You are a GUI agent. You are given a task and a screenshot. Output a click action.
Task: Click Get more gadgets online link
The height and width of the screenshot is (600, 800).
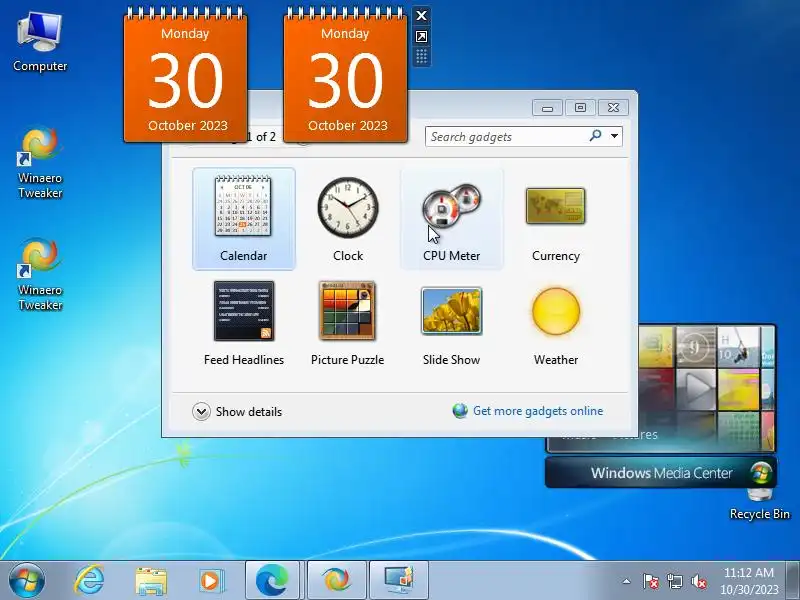pyautogui.click(x=538, y=411)
